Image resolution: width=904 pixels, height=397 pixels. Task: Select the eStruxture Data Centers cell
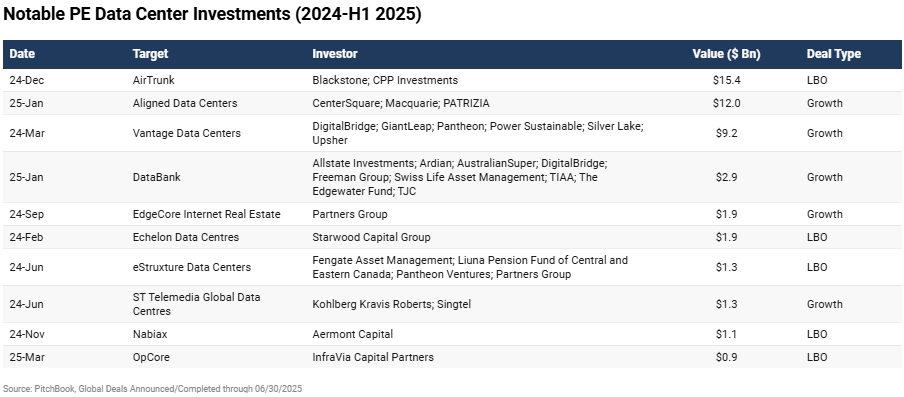(191, 267)
